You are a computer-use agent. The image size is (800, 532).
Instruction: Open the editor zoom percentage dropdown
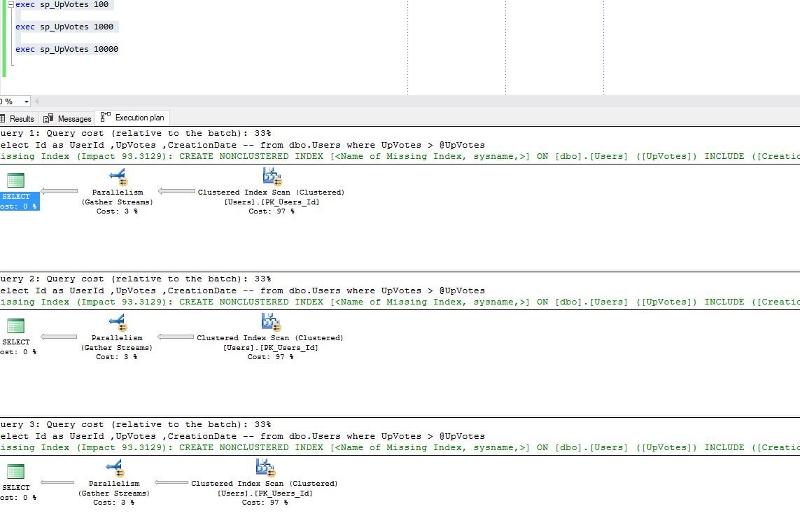tap(26, 102)
